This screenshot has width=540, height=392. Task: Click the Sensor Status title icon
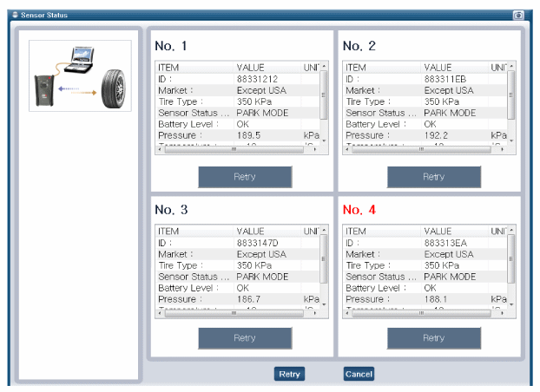15,15
